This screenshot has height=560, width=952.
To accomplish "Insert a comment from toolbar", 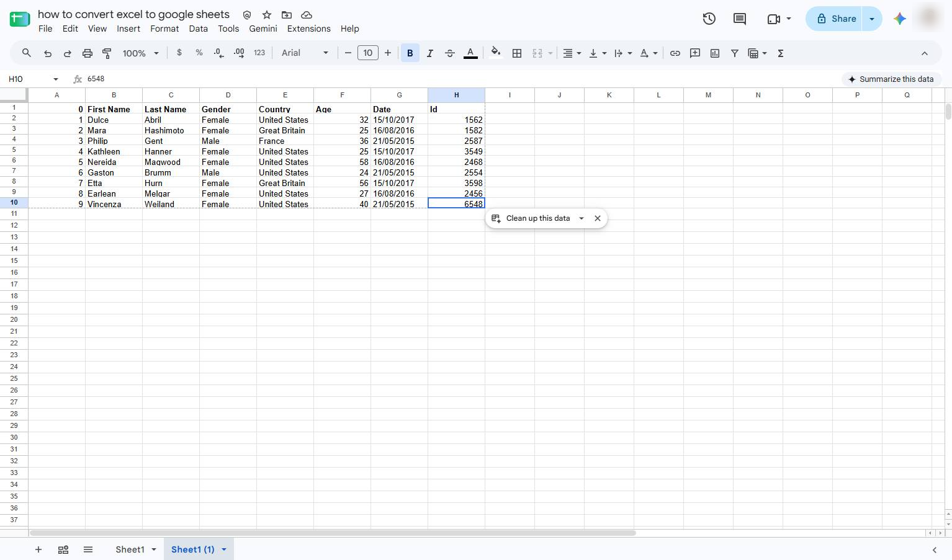I will (695, 53).
